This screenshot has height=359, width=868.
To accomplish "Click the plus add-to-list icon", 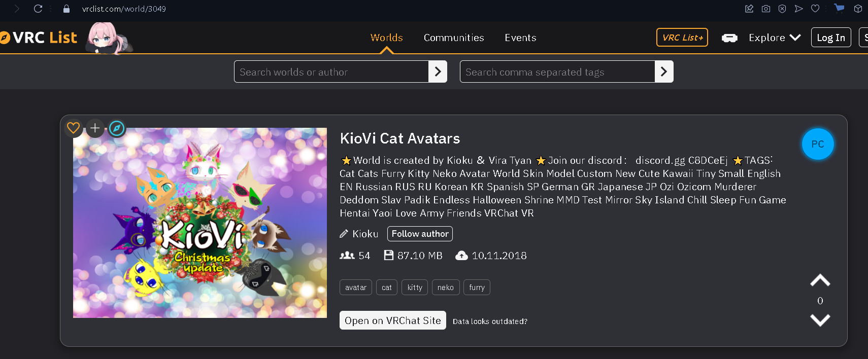I will (95, 128).
